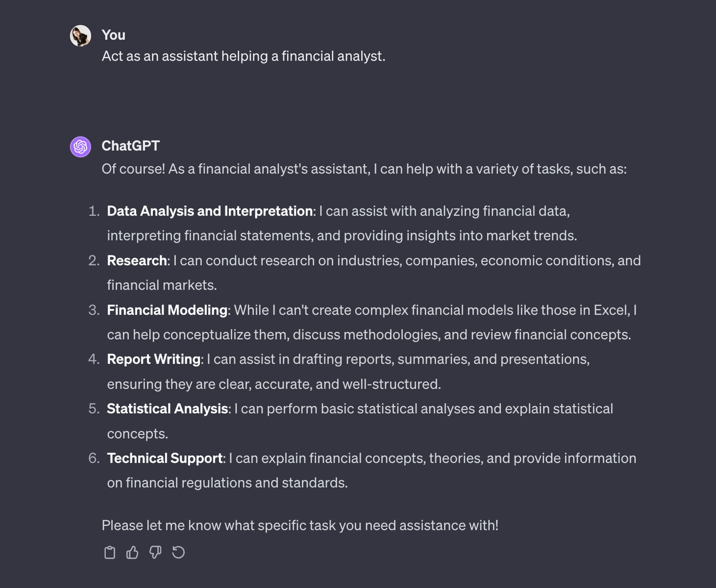Click the line "on financial regulations and standards."
This screenshot has width=716, height=588.
click(227, 483)
